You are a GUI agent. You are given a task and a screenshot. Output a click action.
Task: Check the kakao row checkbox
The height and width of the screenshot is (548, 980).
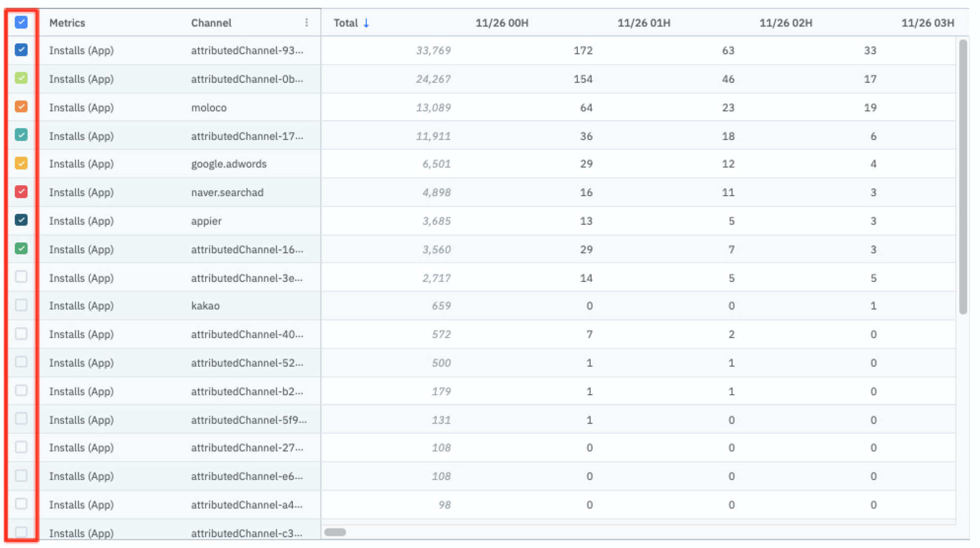pos(21,306)
